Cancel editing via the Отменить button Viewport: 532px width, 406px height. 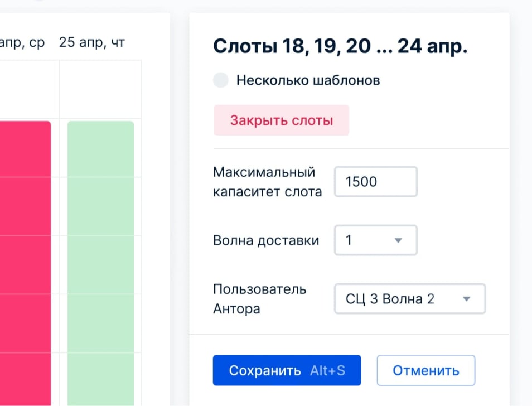click(x=425, y=370)
